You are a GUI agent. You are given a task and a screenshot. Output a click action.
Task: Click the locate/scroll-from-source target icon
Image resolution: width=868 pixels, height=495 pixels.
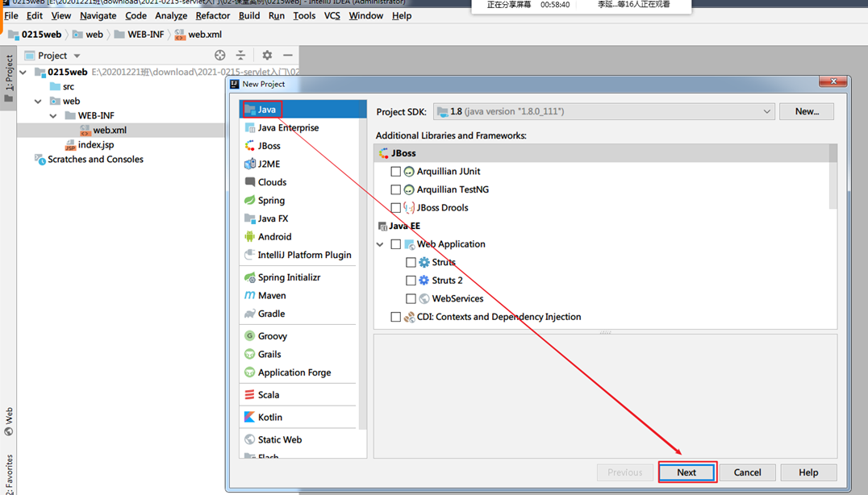tap(219, 56)
